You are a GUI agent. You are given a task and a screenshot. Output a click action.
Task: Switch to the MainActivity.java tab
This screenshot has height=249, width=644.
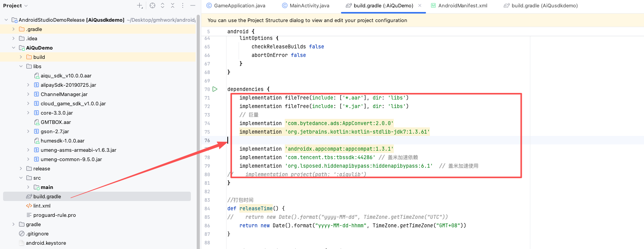click(309, 6)
